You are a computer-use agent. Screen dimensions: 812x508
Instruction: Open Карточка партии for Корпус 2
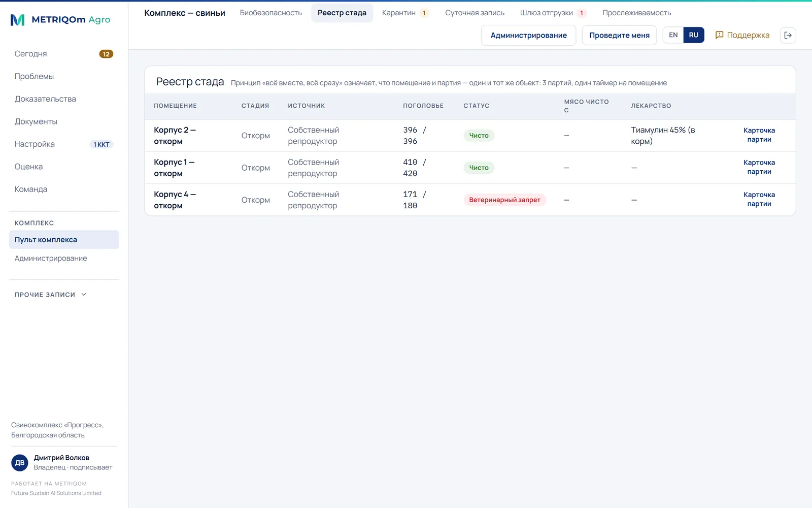tap(759, 135)
